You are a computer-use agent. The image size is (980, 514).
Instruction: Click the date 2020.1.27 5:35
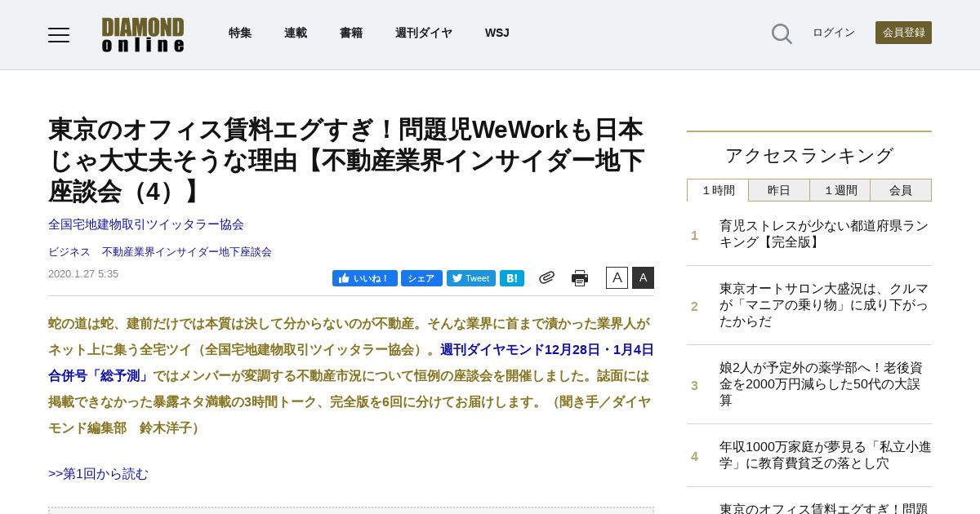83,274
